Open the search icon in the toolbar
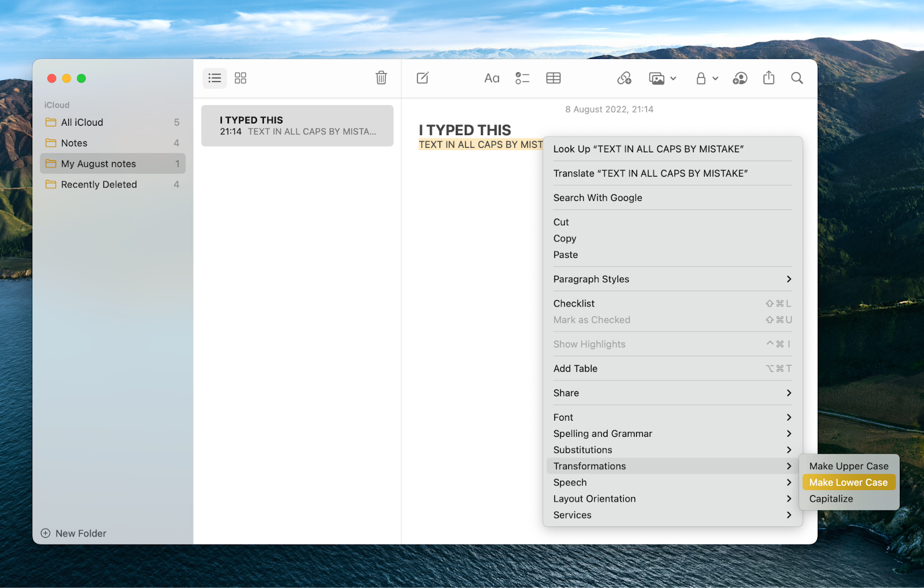Viewport: 924px width, 588px height. pyautogui.click(x=797, y=78)
